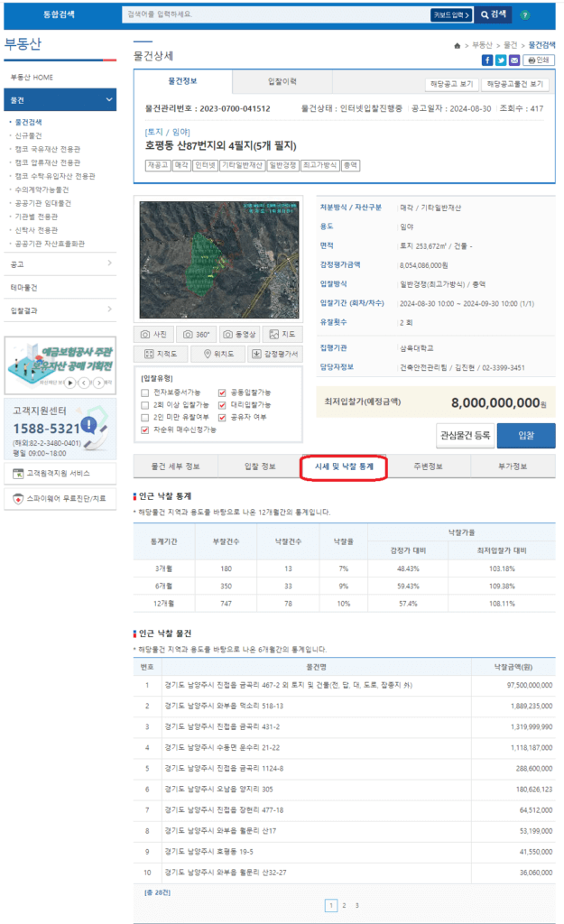
Task: Share the page via the Twitter icon
Action: click(x=501, y=60)
